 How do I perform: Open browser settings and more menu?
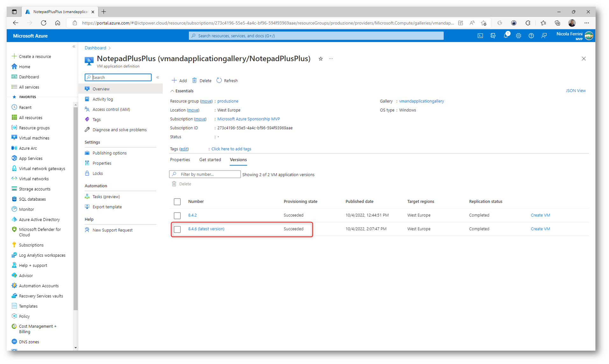point(586,23)
